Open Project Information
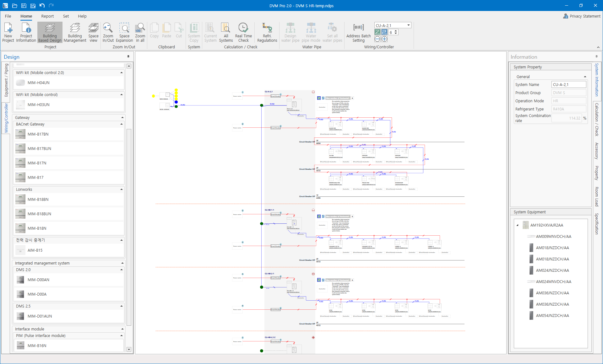 click(26, 32)
